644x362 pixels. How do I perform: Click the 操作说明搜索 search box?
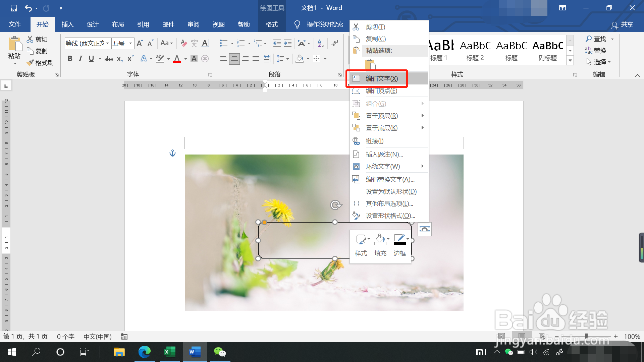coord(325,24)
